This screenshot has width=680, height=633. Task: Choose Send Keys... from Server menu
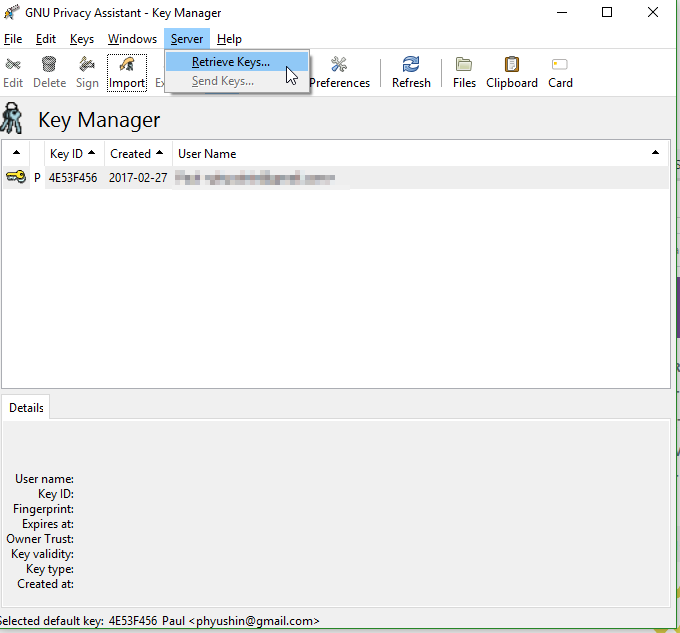(x=237, y=81)
